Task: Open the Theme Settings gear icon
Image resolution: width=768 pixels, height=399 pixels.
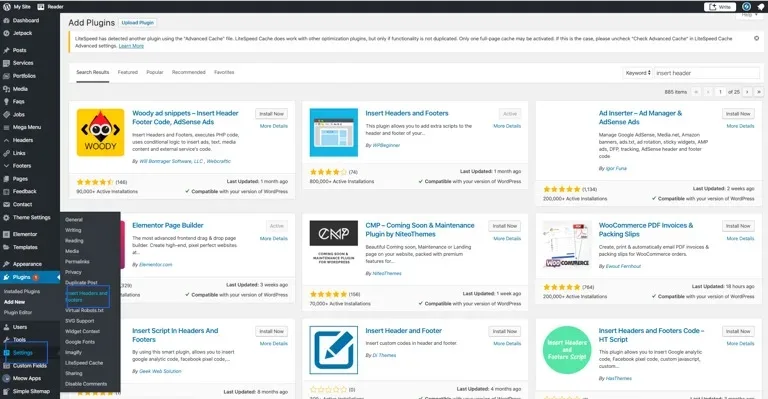Action: pos(6,217)
